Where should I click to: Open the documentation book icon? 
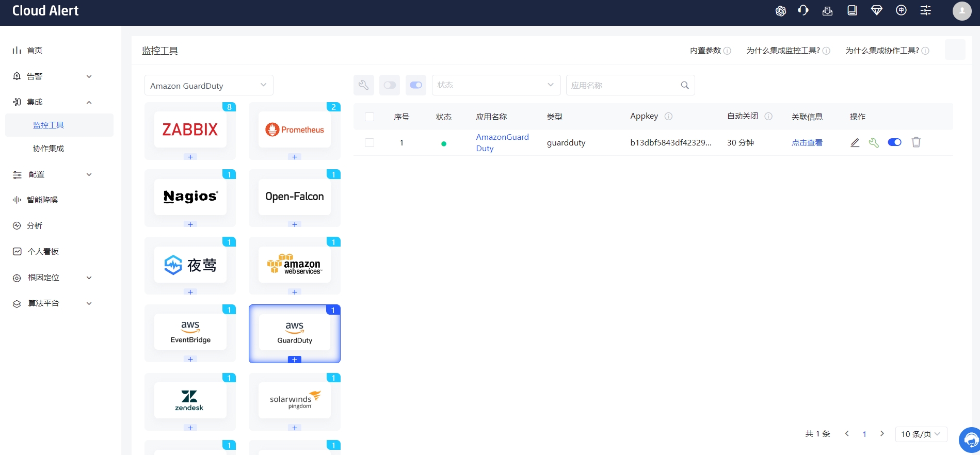[852, 10]
